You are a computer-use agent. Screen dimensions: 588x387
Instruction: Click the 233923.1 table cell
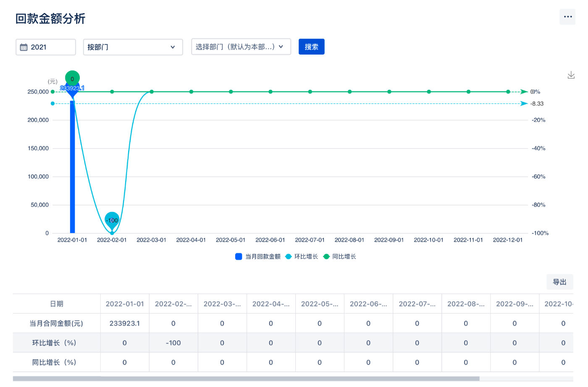[x=125, y=323]
